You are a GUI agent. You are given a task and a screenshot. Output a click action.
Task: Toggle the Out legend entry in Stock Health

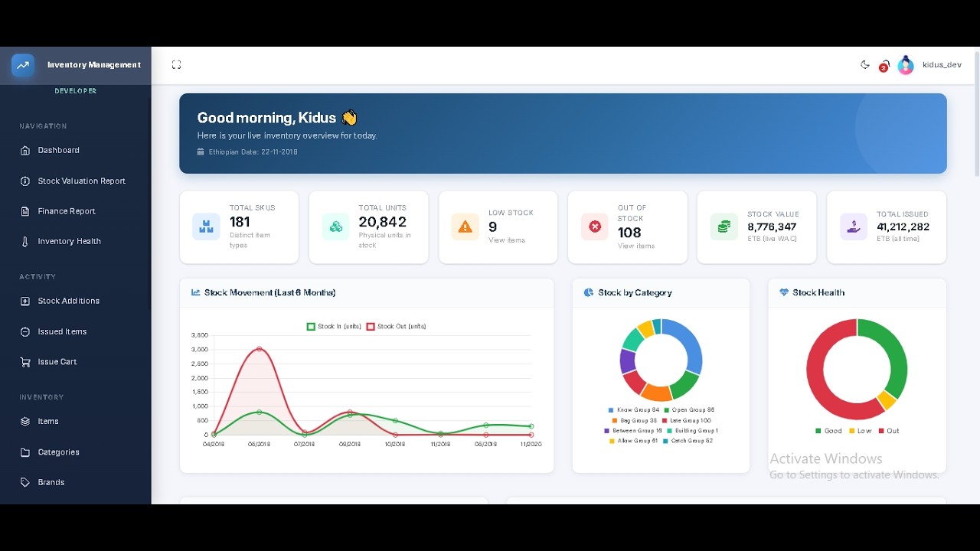[889, 432]
